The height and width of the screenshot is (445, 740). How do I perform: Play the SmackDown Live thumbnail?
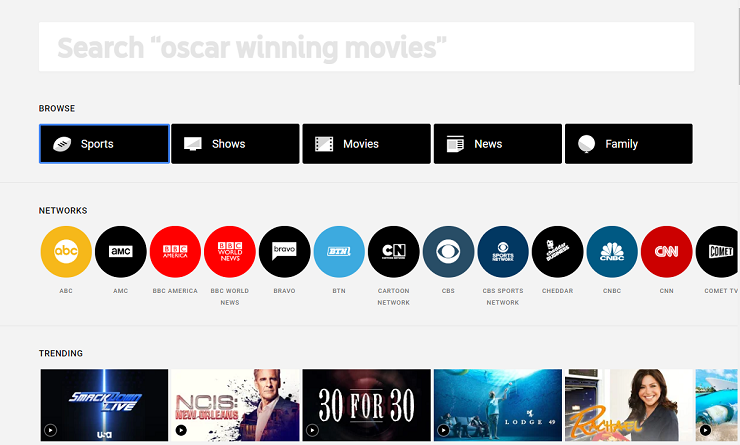(x=104, y=405)
